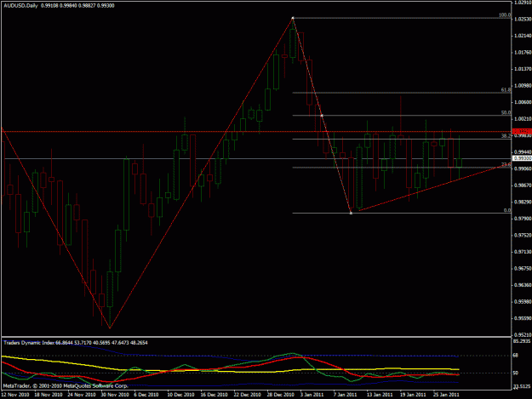Click the 0.97130 price axis label
The width and height of the screenshot is (532, 399).
[x=523, y=252]
